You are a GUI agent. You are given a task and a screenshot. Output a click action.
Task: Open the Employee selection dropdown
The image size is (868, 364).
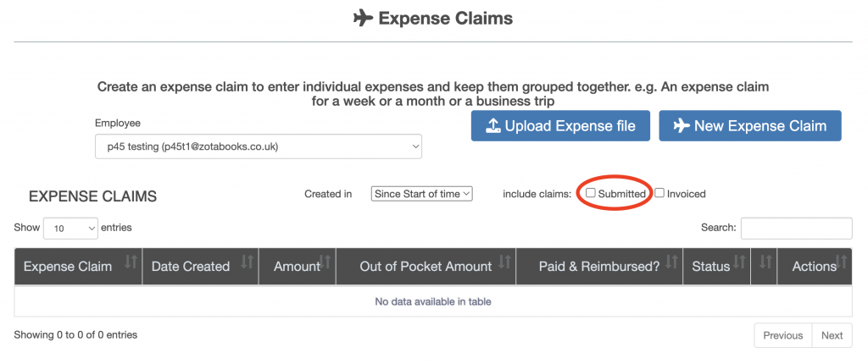pyautogui.click(x=259, y=147)
